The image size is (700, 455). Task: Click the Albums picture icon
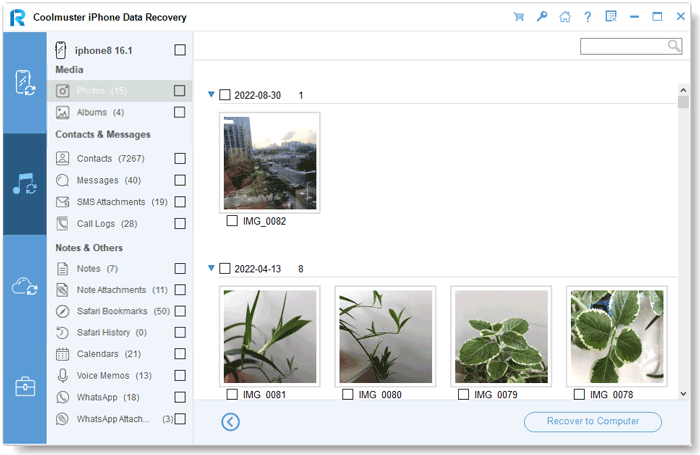(62, 112)
